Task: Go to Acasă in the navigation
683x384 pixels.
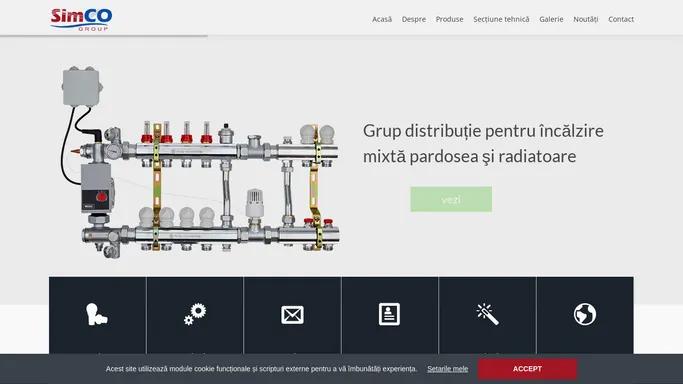Action: pos(382,19)
